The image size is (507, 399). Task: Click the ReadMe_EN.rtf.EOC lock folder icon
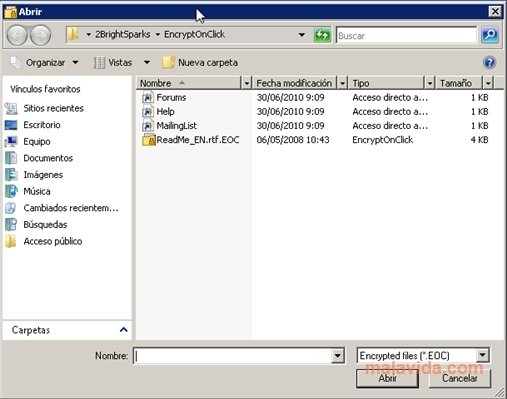(149, 140)
